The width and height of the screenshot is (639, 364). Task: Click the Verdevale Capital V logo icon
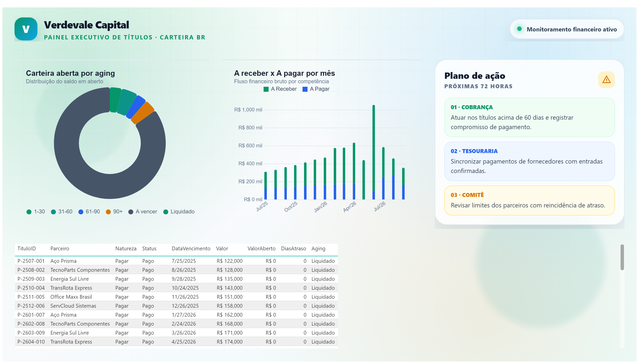pos(26,29)
